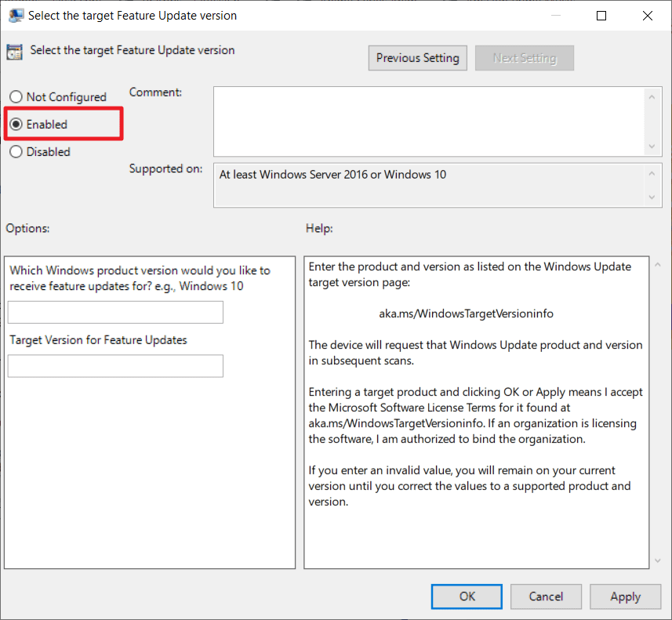
Task: Click the greyed Next Setting button
Action: (x=524, y=58)
